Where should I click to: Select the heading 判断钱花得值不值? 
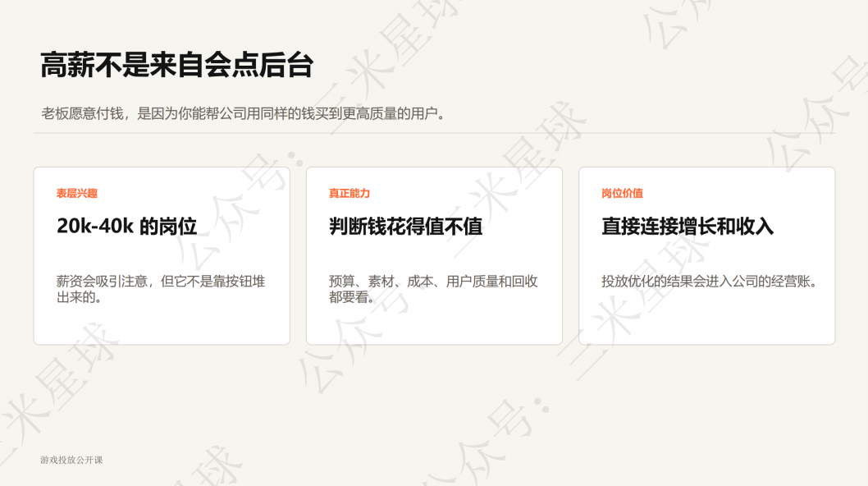coord(406,226)
